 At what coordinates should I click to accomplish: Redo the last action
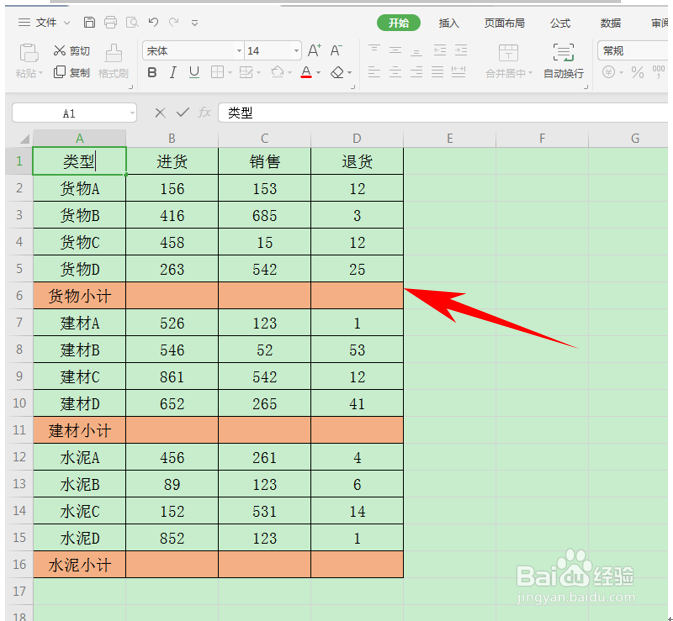174,22
